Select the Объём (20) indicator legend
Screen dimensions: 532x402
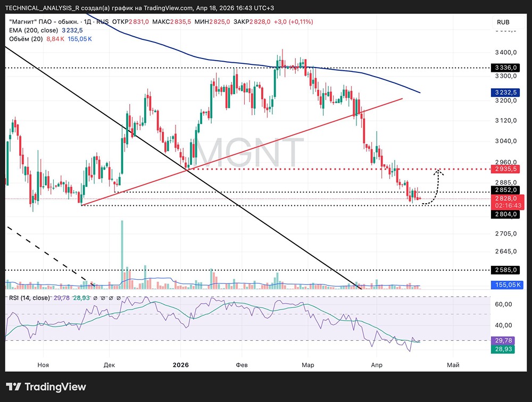point(26,39)
